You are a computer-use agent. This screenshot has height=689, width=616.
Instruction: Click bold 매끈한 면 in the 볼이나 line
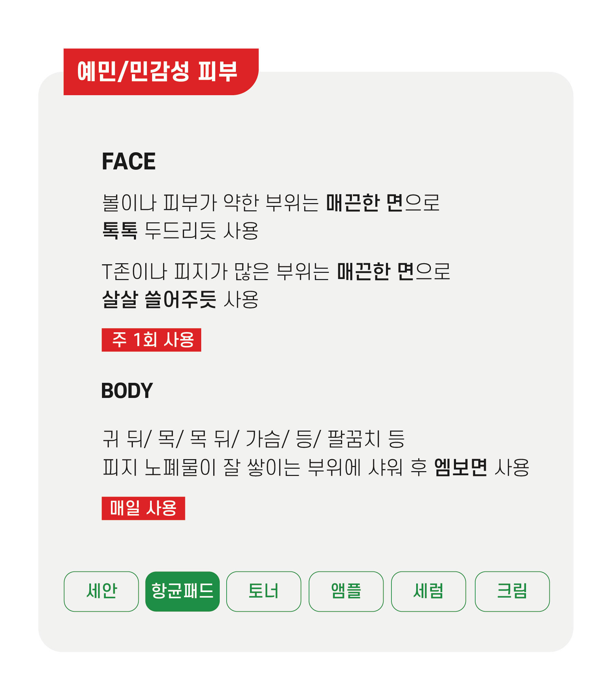coord(364,203)
